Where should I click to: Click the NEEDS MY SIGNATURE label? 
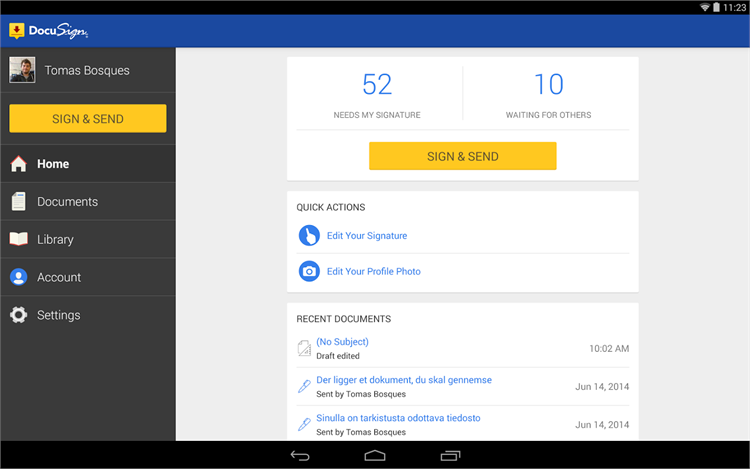tap(377, 115)
